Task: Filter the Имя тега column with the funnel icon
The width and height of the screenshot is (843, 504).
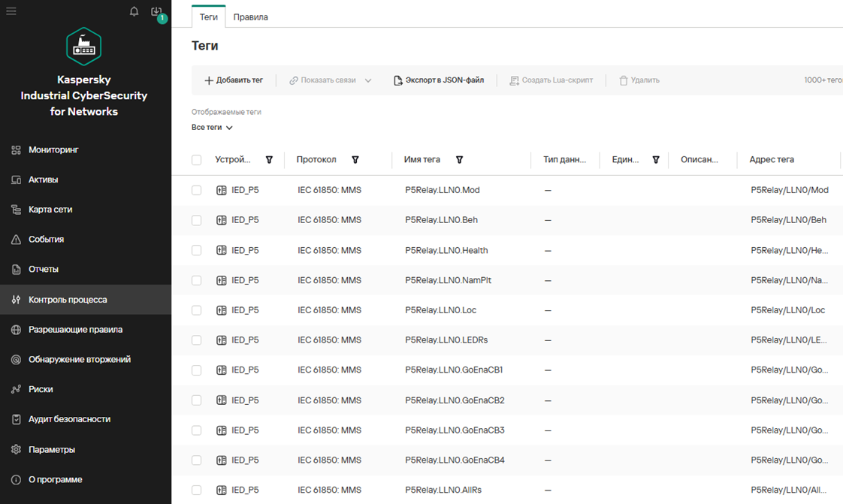Action: click(460, 159)
